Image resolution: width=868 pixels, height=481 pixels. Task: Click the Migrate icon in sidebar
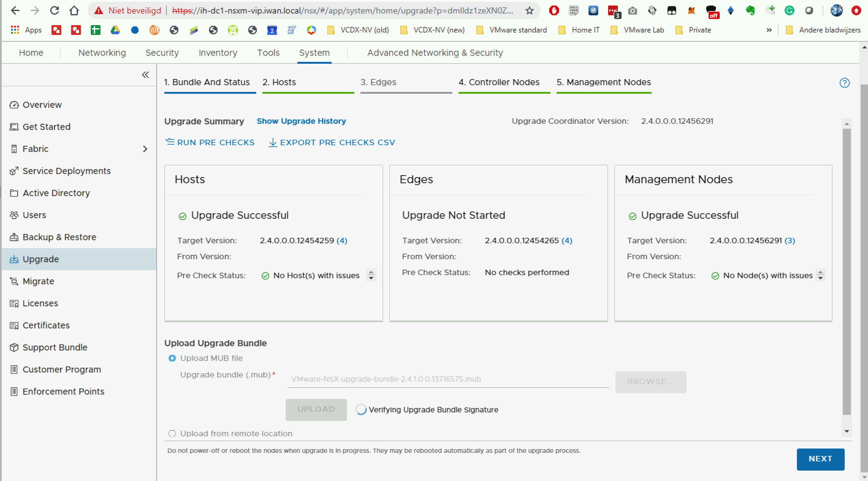(x=14, y=281)
